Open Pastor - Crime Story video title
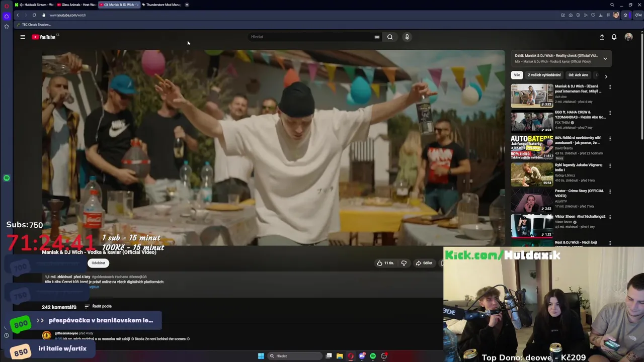 pos(580,193)
